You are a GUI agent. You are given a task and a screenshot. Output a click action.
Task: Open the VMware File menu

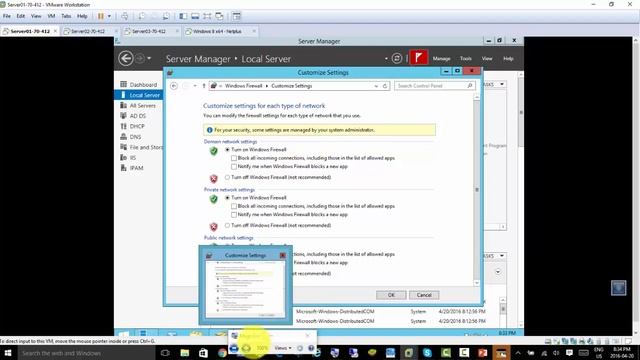pyautogui.click(x=7, y=16)
